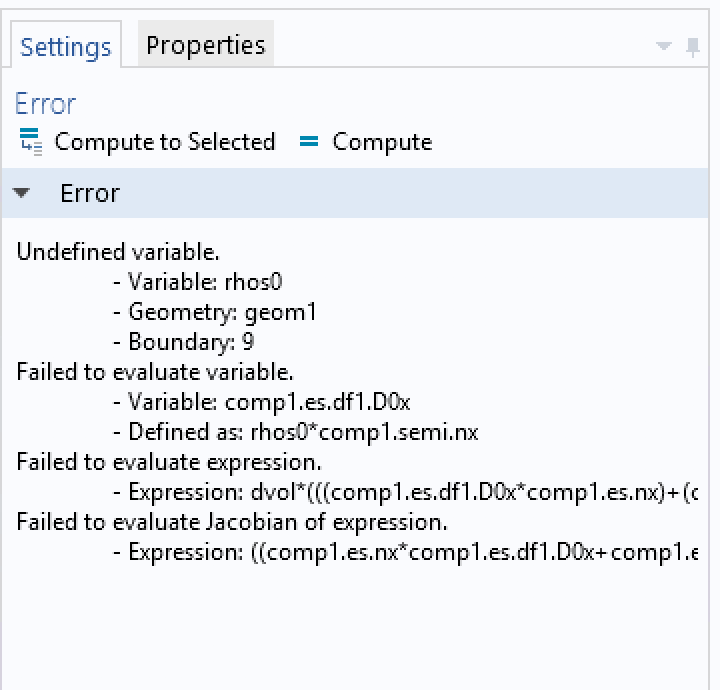Viewport: 720px width, 690px height.
Task: Pin the Settings window with pin icon
Action: [x=692, y=48]
